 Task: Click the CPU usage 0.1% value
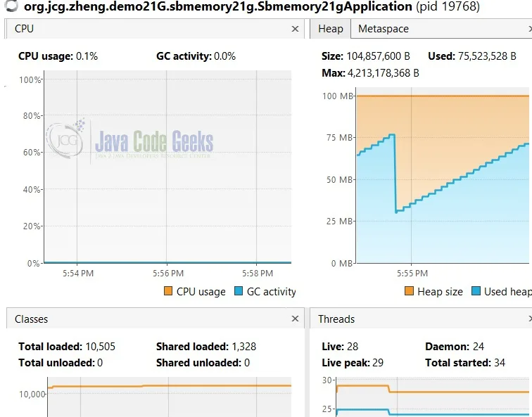pos(87,56)
